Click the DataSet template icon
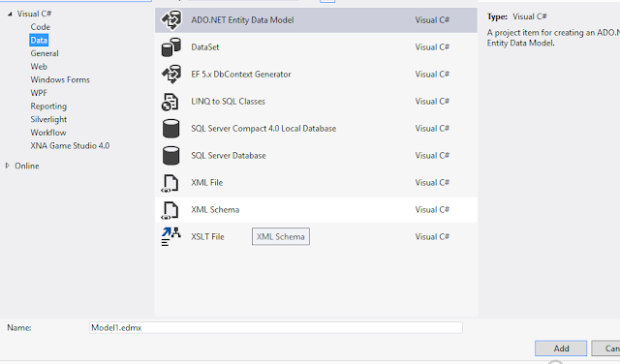Viewport: 620px width, 364px height. click(171, 47)
